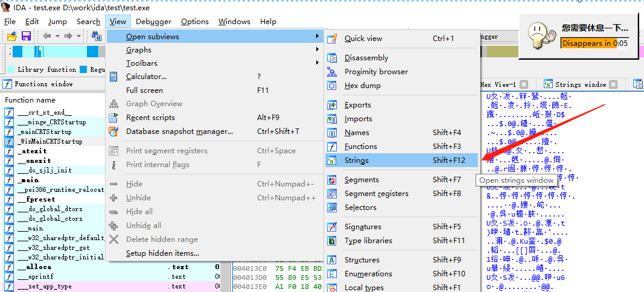The width and height of the screenshot is (644, 292).
Task: Select ___crt_xt_end__ function row
Action: 53,113
